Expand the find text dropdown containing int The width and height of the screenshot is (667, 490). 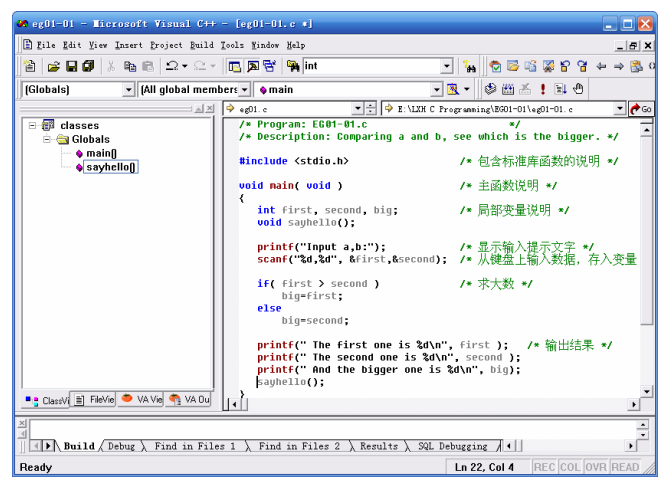pyautogui.click(x=447, y=67)
